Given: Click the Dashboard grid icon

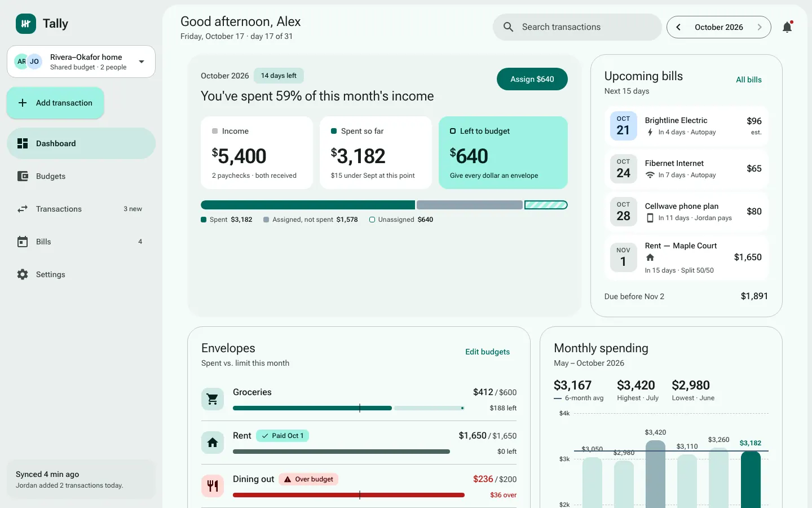Looking at the screenshot, I should 23,143.
